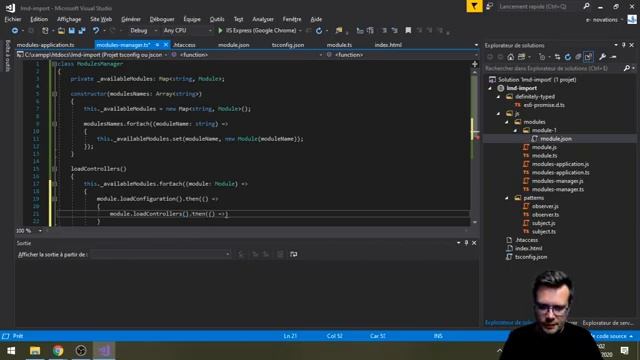640x360 pixels.
Task: Open the Windows notification center icon
Action: point(624,351)
